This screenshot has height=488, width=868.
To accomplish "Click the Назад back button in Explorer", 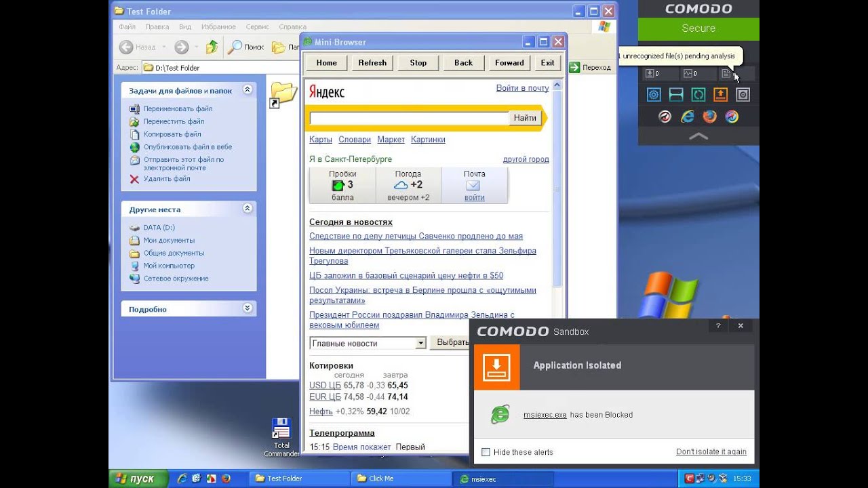I will pyautogui.click(x=138, y=47).
